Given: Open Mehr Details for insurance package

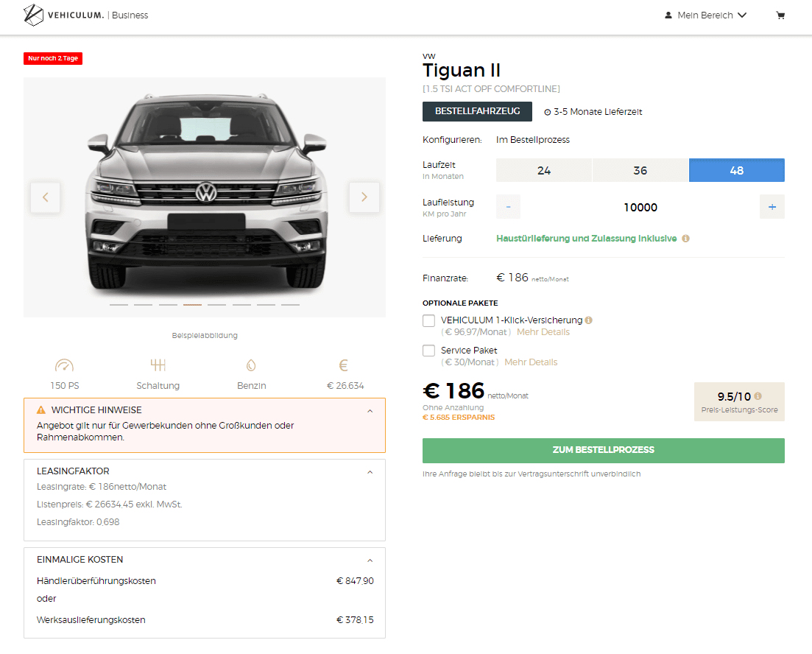Looking at the screenshot, I should (x=543, y=332).
